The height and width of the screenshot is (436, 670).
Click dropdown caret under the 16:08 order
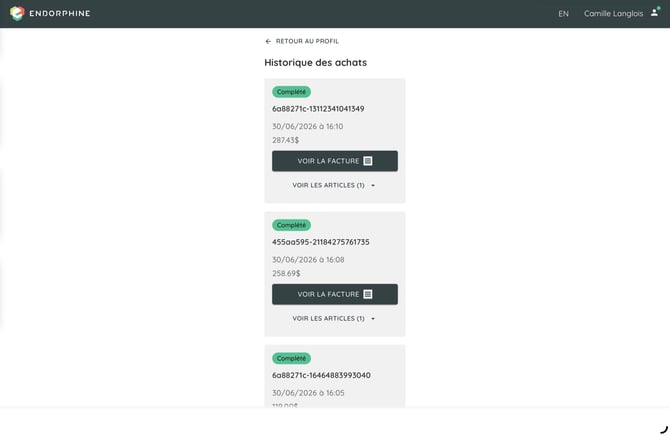pyautogui.click(x=373, y=319)
